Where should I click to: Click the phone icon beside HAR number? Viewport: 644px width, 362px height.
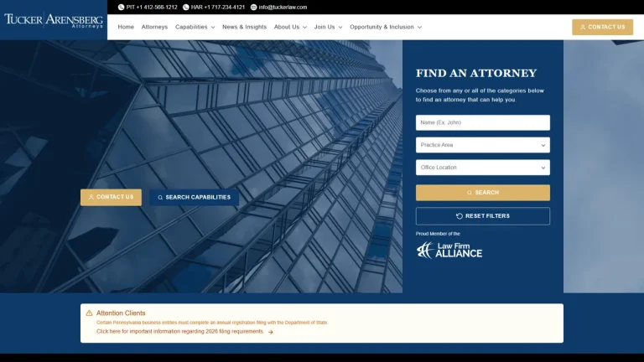tap(185, 7)
